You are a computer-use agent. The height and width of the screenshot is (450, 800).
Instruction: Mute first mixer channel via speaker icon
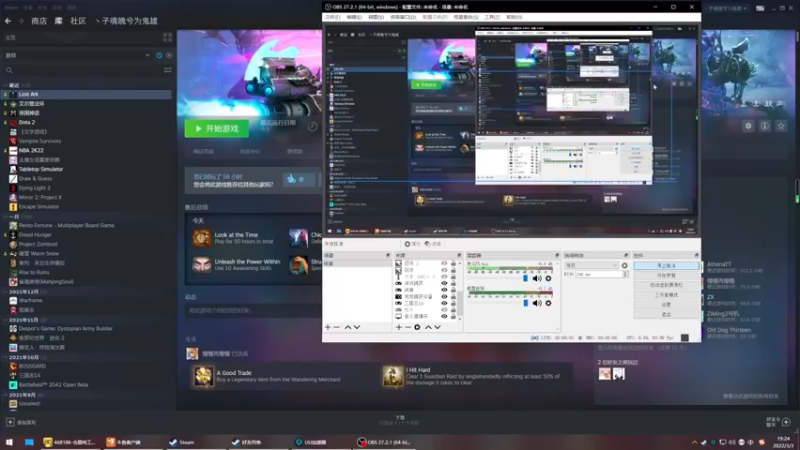[537, 279]
